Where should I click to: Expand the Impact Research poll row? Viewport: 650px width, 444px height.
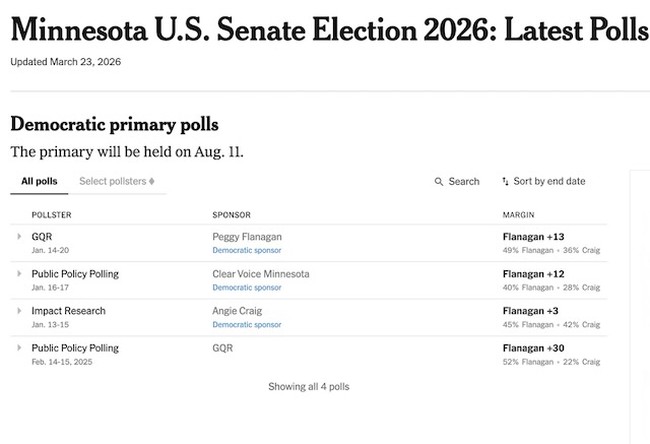19,311
